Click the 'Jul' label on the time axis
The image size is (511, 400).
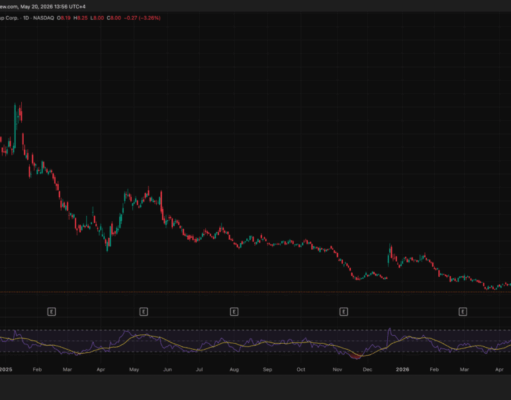coord(199,369)
